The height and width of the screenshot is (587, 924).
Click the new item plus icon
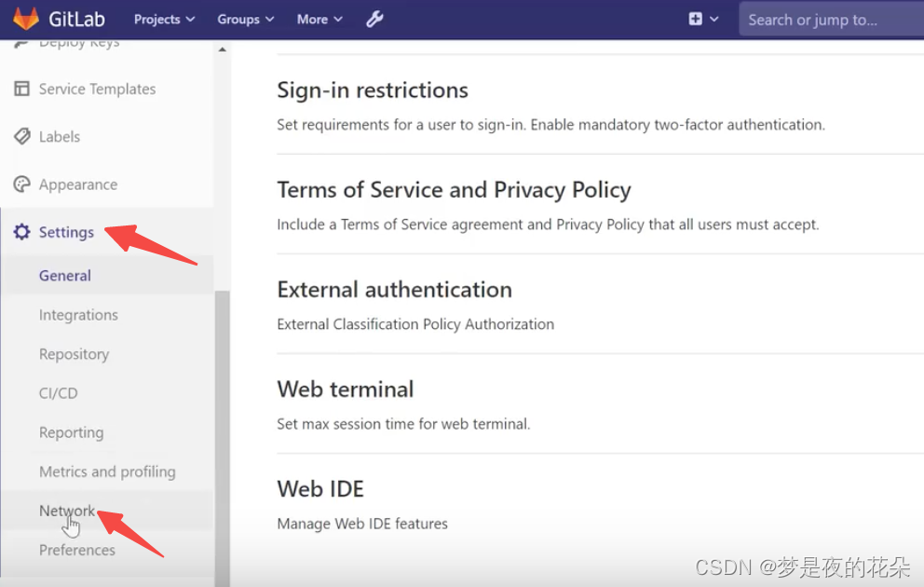tap(696, 19)
